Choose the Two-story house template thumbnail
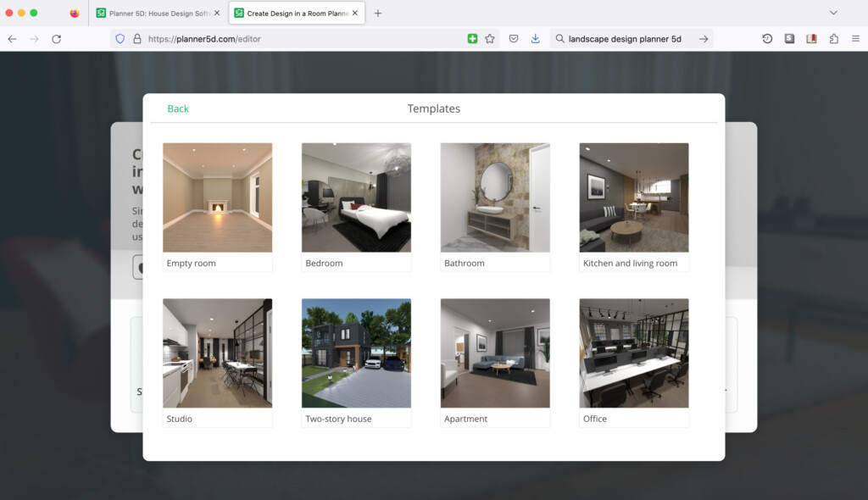The width and height of the screenshot is (868, 500). pyautogui.click(x=357, y=353)
